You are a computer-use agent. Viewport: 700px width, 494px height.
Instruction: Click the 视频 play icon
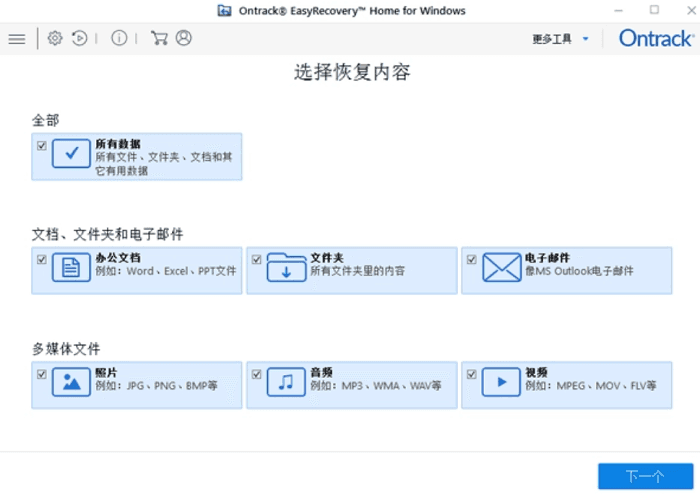pos(501,382)
